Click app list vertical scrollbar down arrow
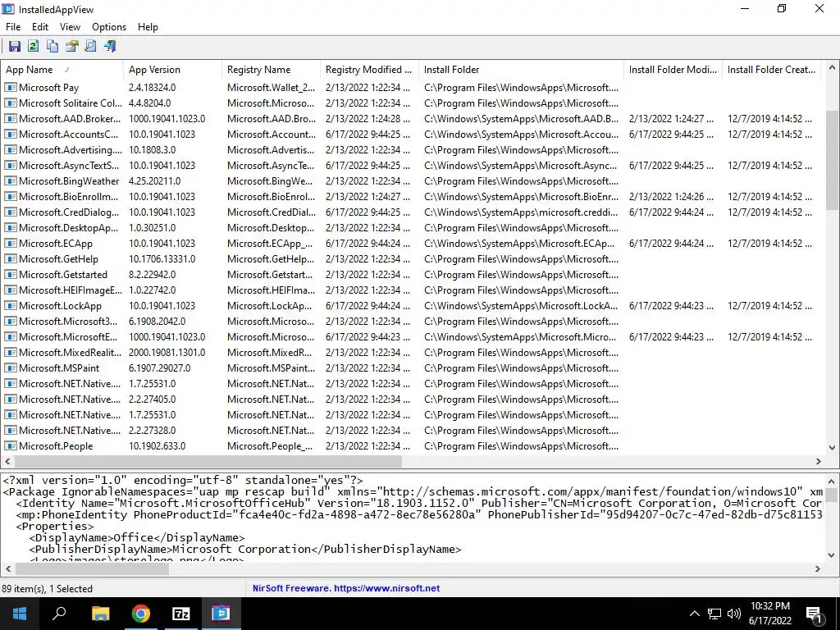The width and height of the screenshot is (840, 630). click(x=832, y=448)
